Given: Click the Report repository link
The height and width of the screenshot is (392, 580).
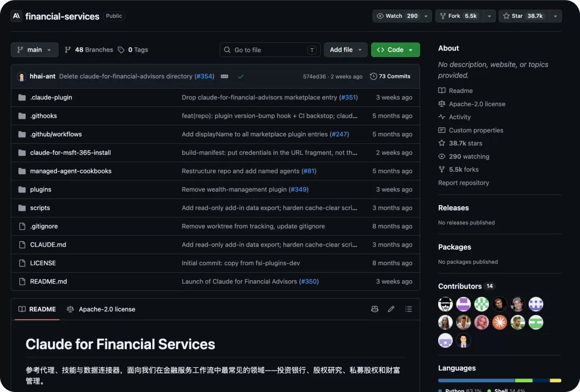Looking at the screenshot, I should tap(463, 183).
